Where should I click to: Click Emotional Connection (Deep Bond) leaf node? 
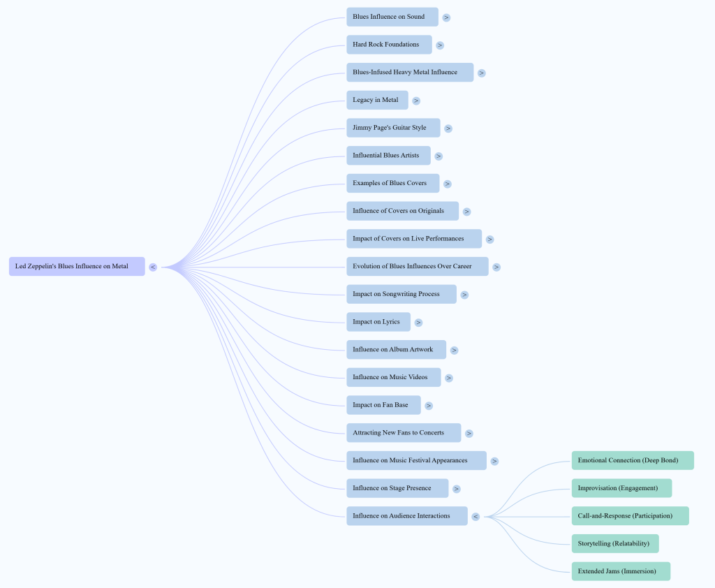coord(633,461)
